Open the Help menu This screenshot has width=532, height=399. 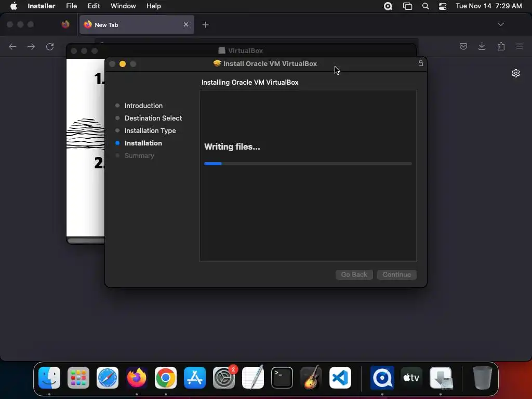coord(153,6)
